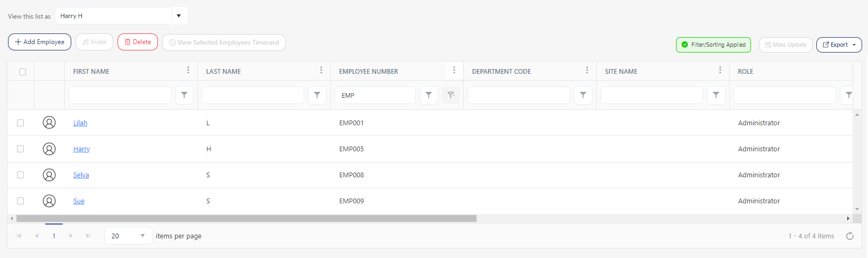Click the refresh icon in the pager

(849, 236)
